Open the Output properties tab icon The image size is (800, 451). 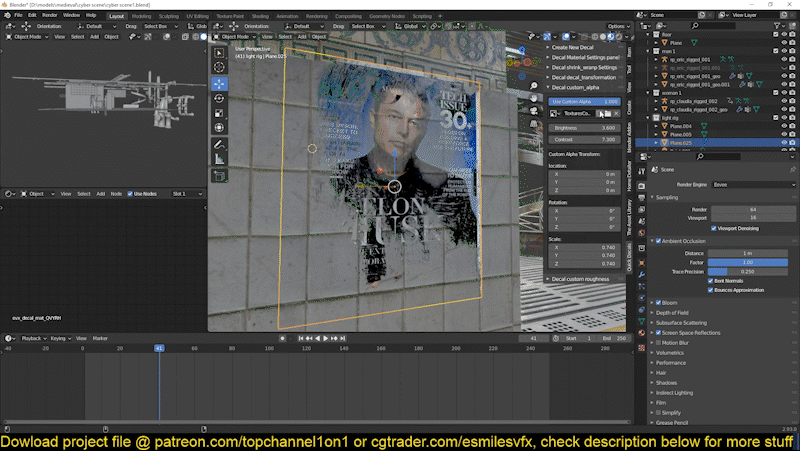coord(641,197)
